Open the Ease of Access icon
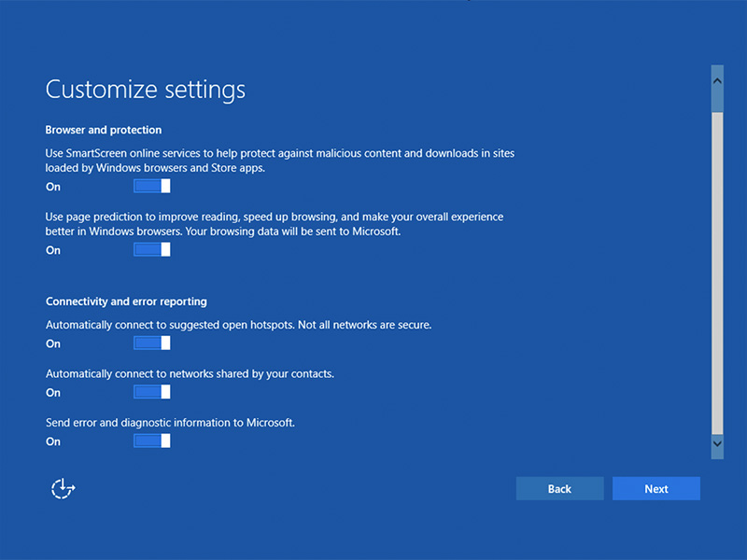Viewport: 747px width, 560px height. click(x=63, y=488)
